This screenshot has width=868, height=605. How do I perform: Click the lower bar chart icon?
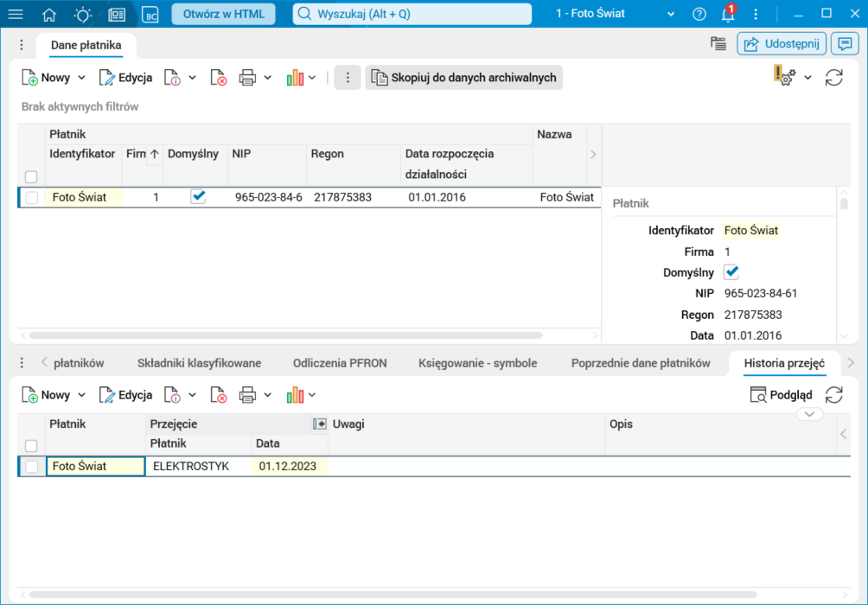(x=295, y=395)
